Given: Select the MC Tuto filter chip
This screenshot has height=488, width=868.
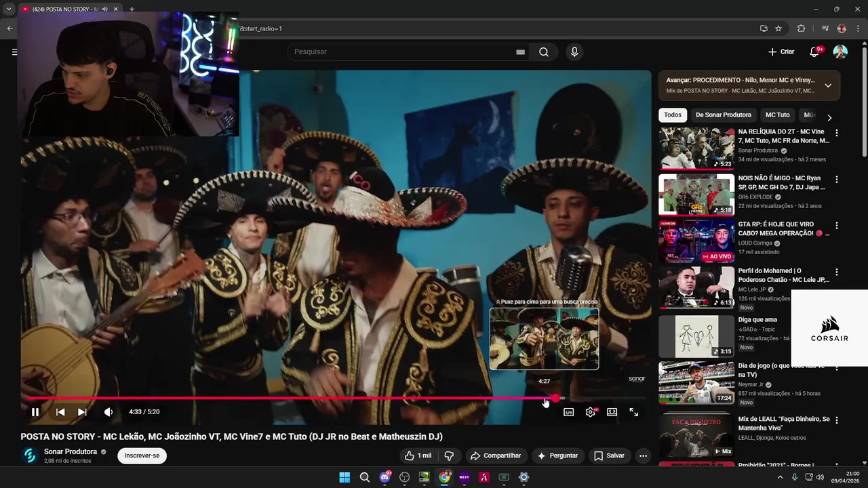Looking at the screenshot, I should [x=778, y=115].
